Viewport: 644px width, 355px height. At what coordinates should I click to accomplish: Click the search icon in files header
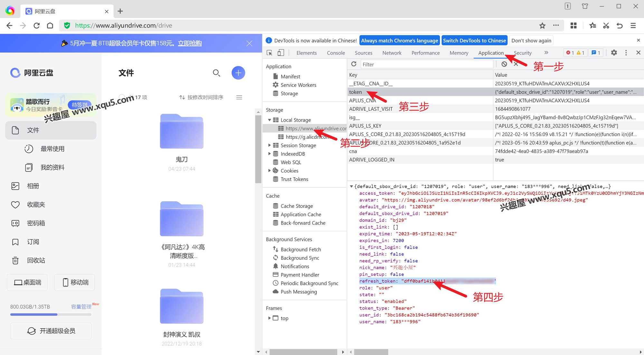[x=216, y=73]
